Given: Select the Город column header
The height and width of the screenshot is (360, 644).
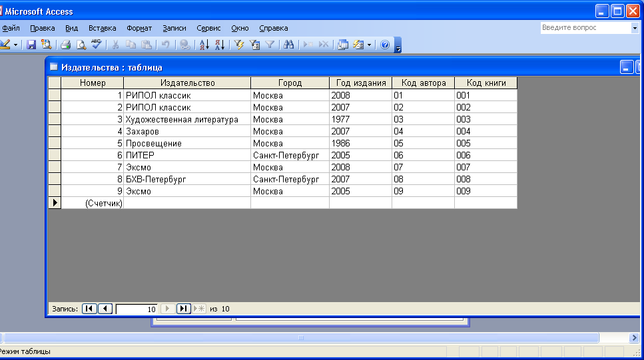Looking at the screenshot, I should 290,83.
